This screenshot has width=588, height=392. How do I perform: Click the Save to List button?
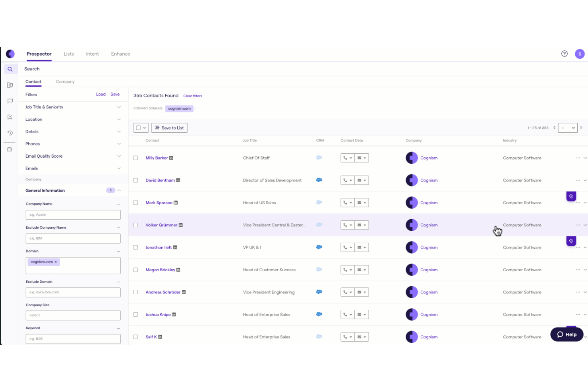tap(169, 128)
